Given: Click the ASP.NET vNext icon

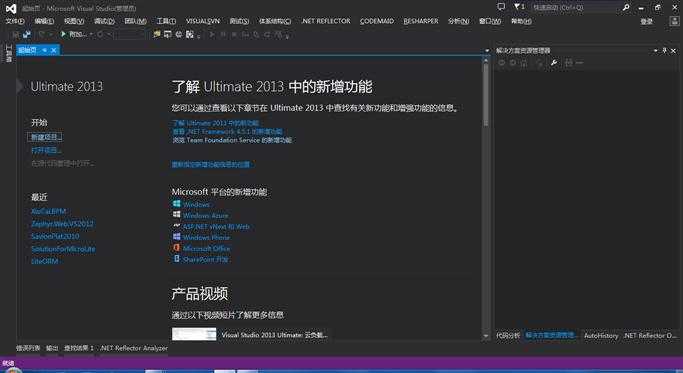Looking at the screenshot, I should (176, 226).
